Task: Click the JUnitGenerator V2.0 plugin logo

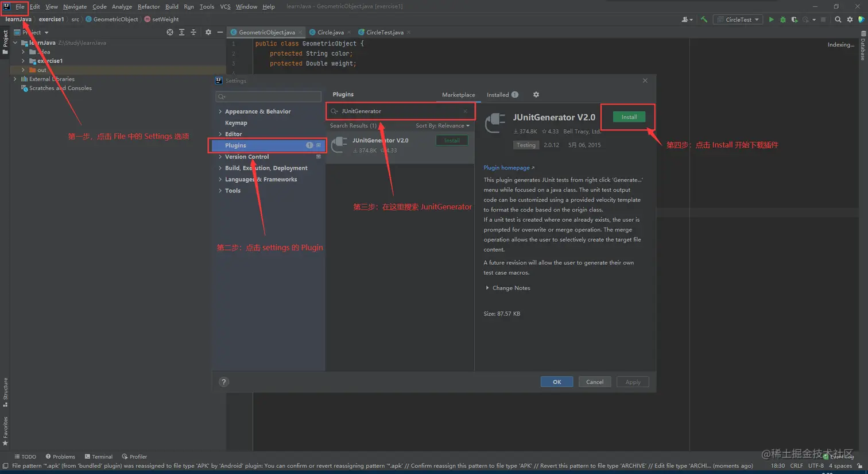Action: [494, 121]
